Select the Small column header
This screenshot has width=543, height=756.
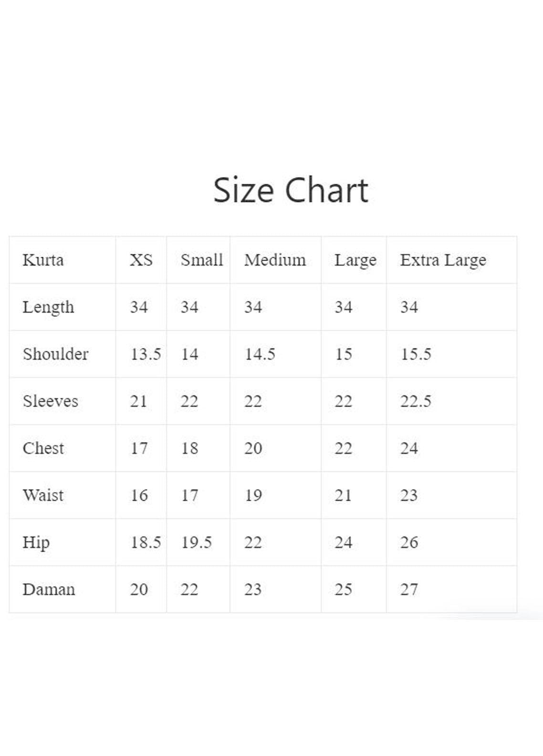tap(201, 260)
